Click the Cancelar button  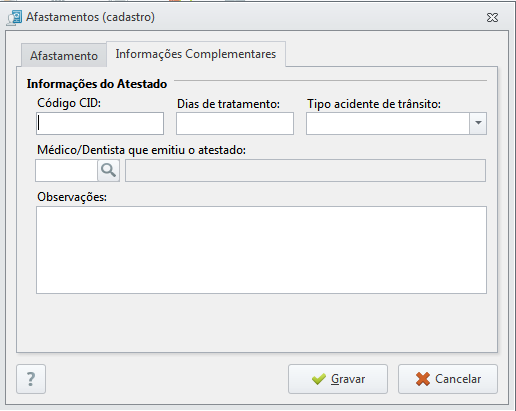[448, 379]
